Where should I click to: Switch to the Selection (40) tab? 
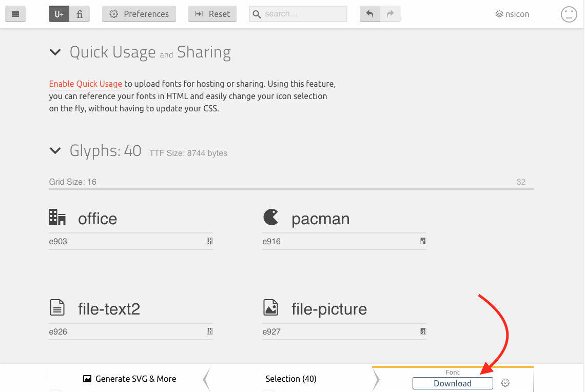click(291, 379)
